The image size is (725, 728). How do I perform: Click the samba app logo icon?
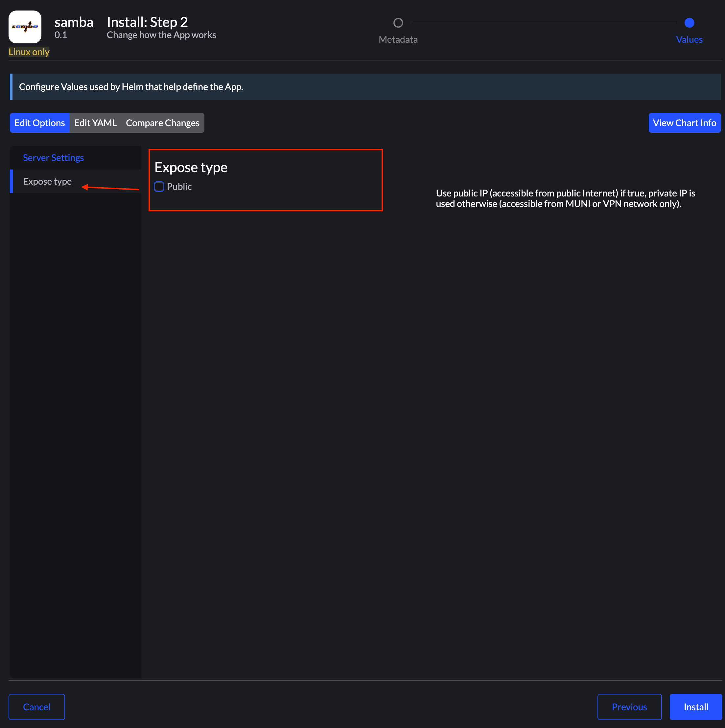25,27
